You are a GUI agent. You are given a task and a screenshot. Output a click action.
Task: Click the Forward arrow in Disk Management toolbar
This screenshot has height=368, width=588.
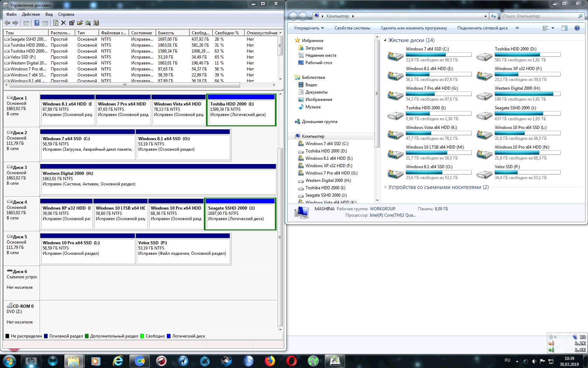point(15,23)
